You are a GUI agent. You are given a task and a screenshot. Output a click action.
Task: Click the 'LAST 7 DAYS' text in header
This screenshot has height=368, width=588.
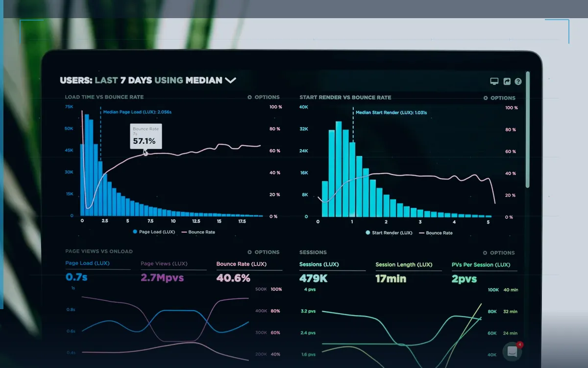(123, 80)
